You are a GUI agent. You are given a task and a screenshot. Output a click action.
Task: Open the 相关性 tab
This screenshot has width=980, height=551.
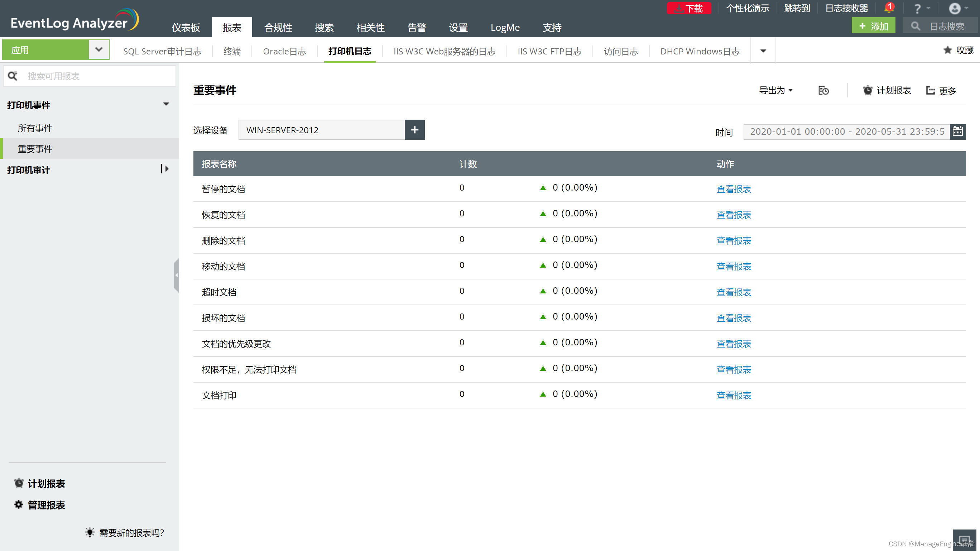tap(370, 27)
